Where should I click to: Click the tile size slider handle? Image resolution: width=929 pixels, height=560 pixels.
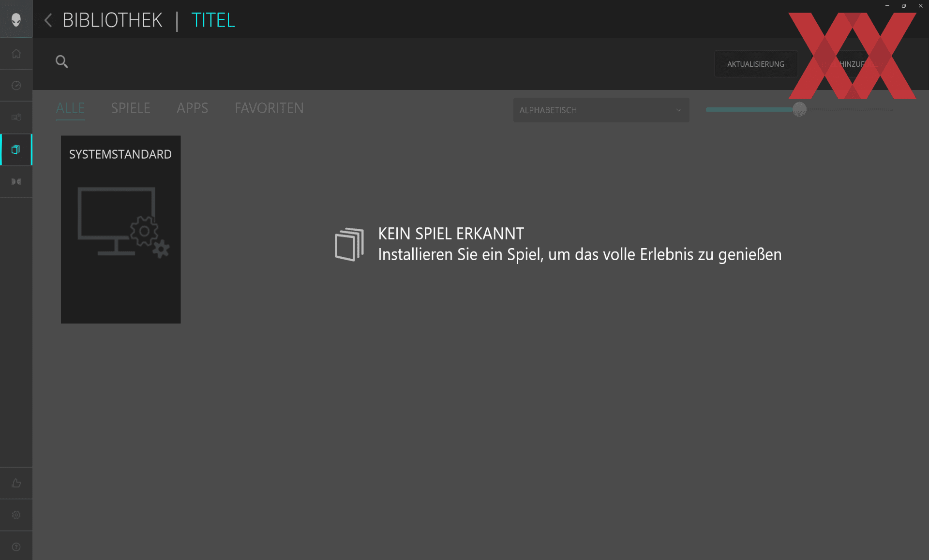point(799,109)
